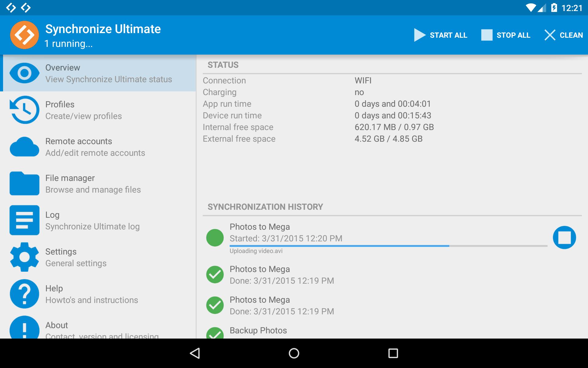Screen dimensions: 588x368
Task: Tap first sync notification icon in status bar
Action: click(11, 8)
